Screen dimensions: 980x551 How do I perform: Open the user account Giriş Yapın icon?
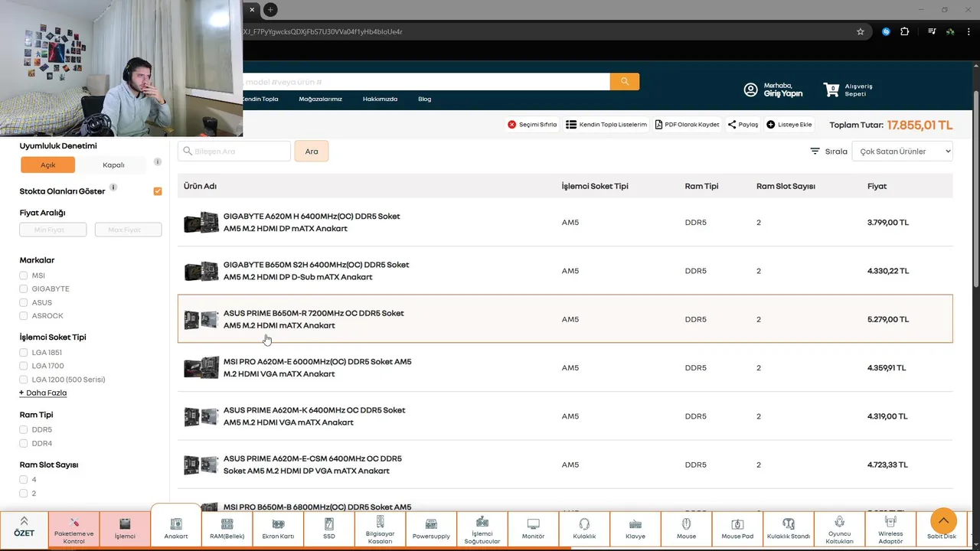[750, 90]
